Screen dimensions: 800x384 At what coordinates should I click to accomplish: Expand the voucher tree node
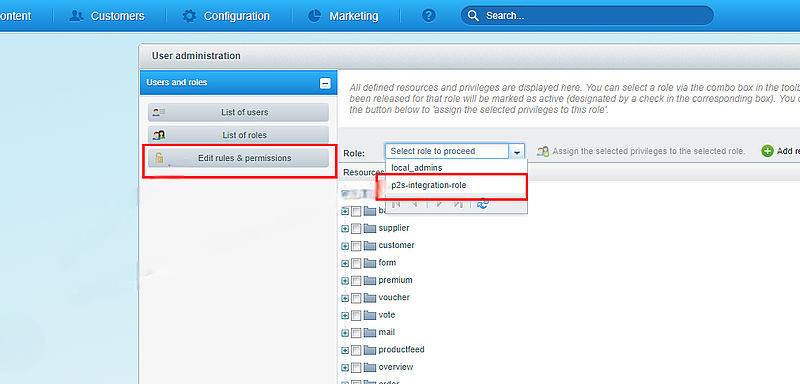(345, 298)
